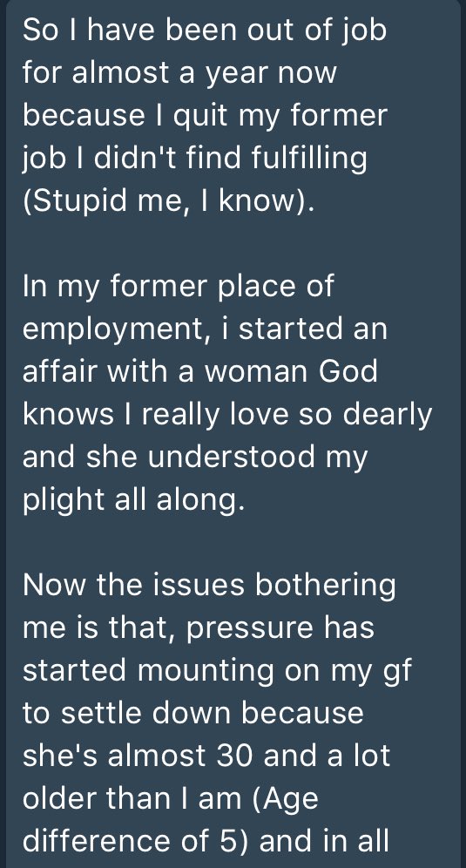Click the words "woman God"
This screenshot has width=466, height=868.
pos(291,371)
